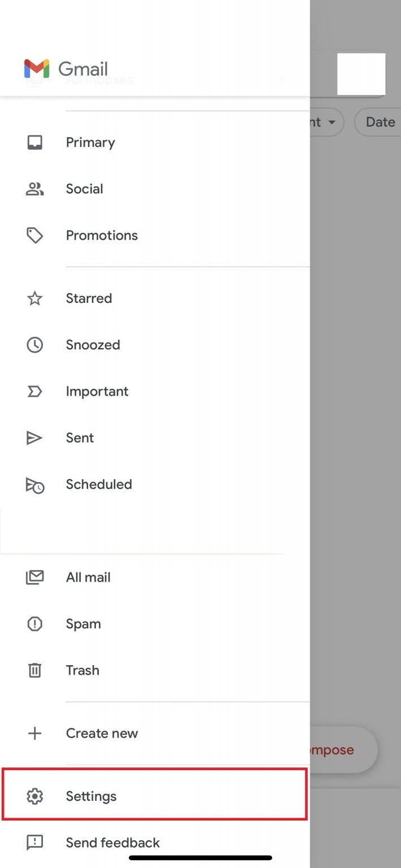Open the Snoozed clock icon
The width and height of the screenshot is (401, 868).
(x=35, y=345)
